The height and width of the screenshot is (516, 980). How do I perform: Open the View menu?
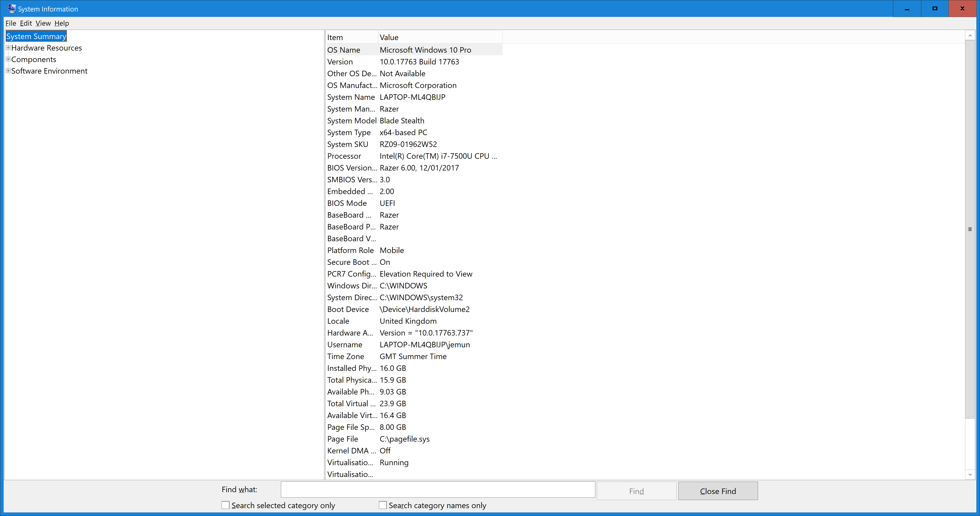[43, 23]
